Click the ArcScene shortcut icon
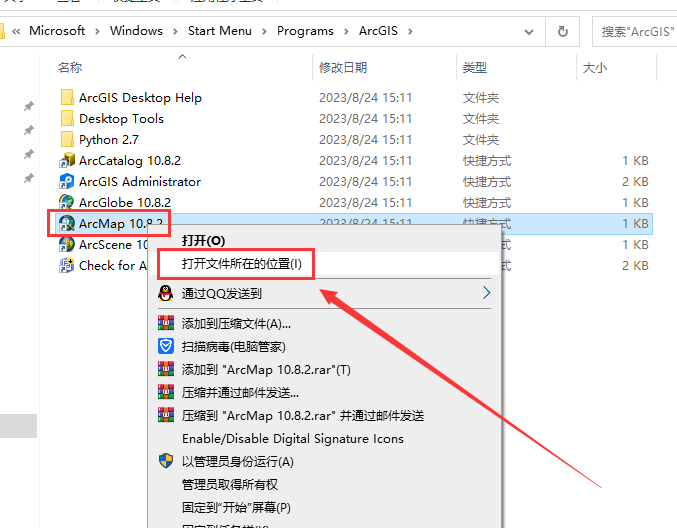677x528 pixels. [x=67, y=244]
